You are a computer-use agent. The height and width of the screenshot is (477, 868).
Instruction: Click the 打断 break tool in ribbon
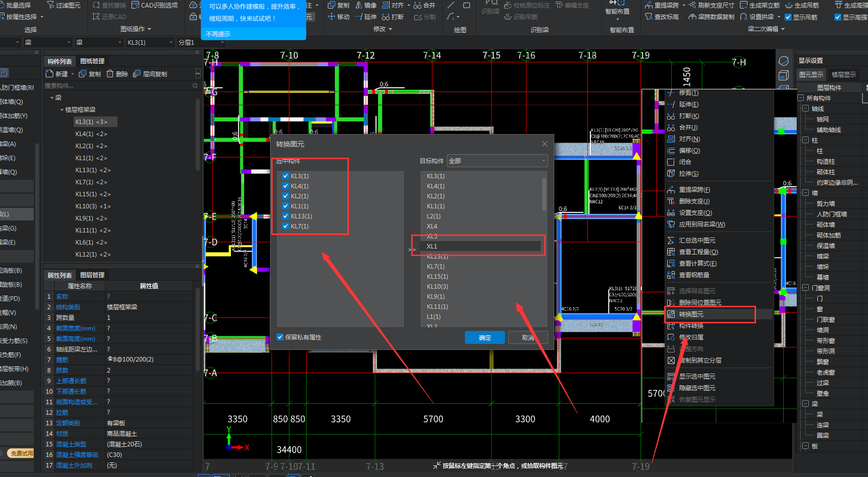(x=393, y=17)
